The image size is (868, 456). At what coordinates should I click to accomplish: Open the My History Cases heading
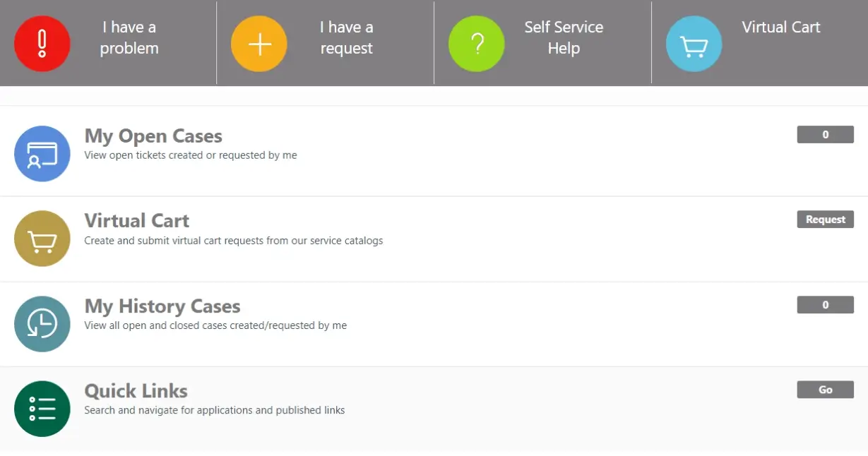[162, 306]
